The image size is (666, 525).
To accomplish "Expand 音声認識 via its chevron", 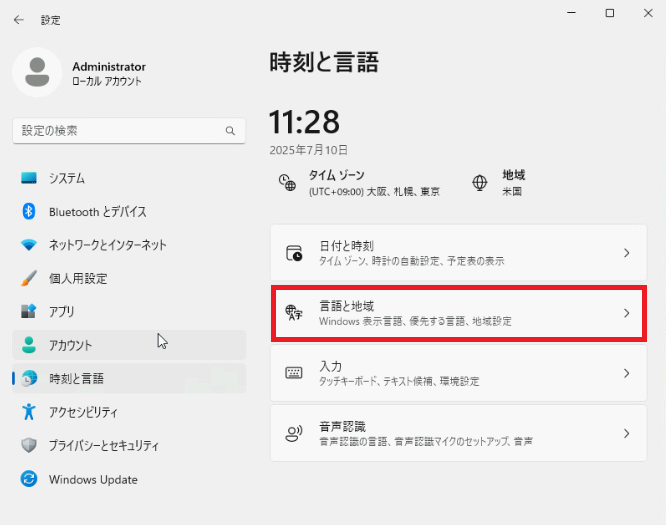I will 626,434.
